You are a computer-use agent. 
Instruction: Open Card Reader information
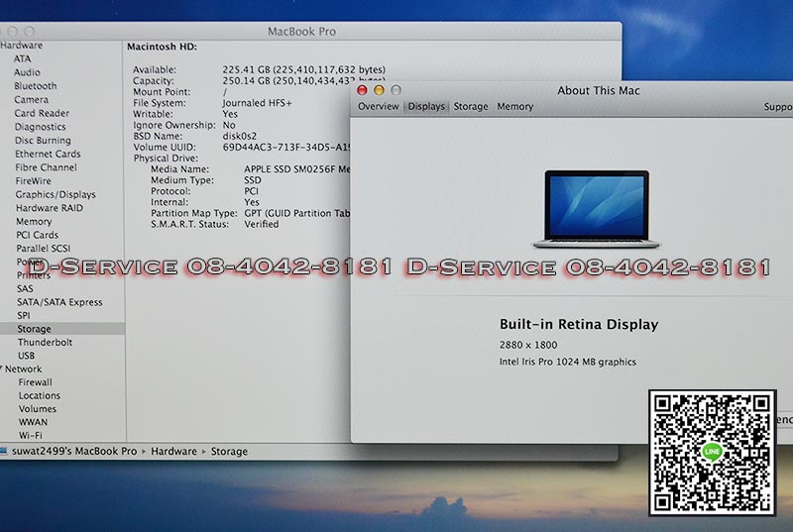coord(42,113)
